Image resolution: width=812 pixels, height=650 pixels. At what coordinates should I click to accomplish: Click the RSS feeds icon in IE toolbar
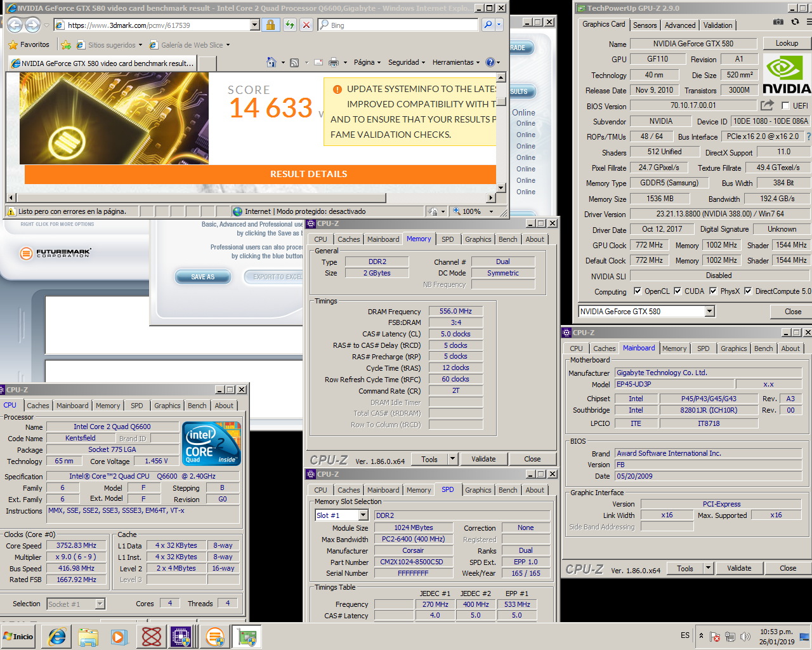pos(294,62)
